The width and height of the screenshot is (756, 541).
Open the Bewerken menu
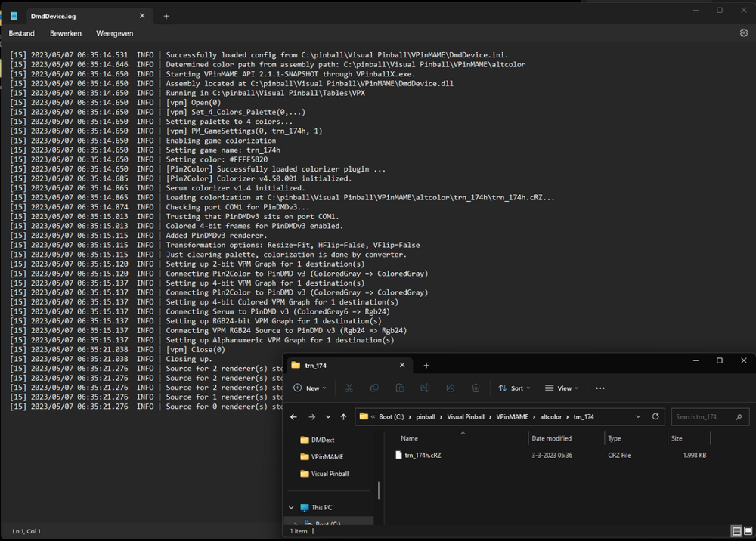coord(66,33)
